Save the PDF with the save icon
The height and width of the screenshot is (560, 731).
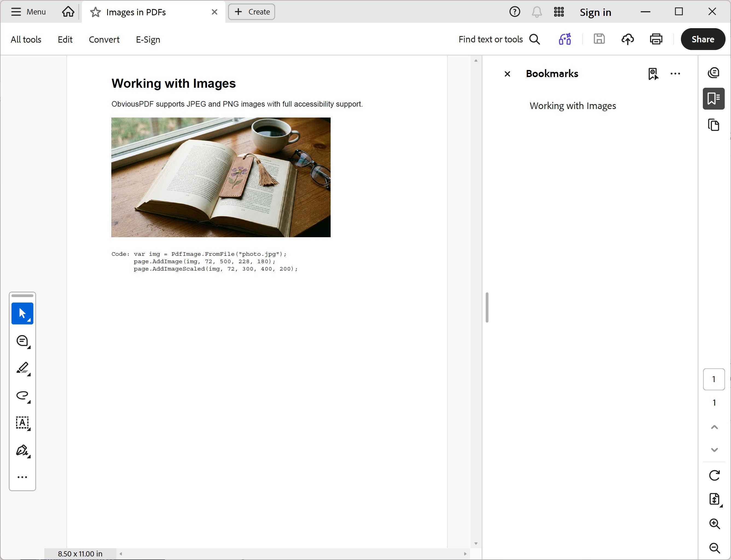[x=599, y=39]
